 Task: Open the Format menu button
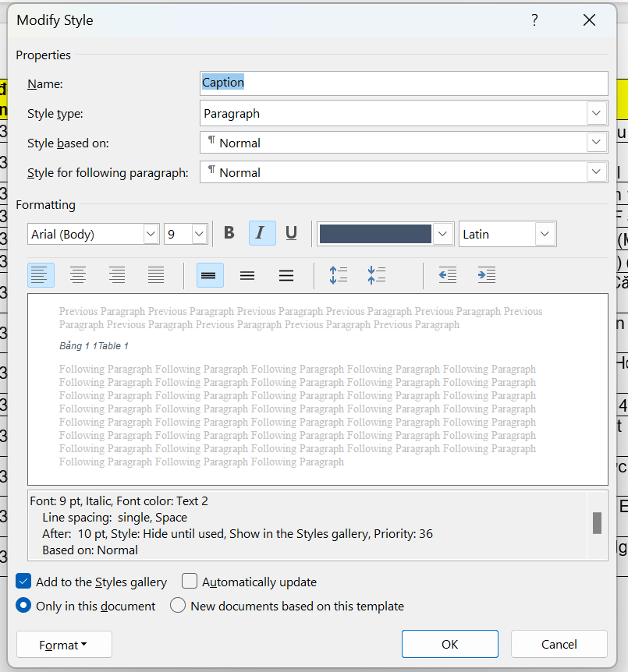pyautogui.click(x=64, y=644)
